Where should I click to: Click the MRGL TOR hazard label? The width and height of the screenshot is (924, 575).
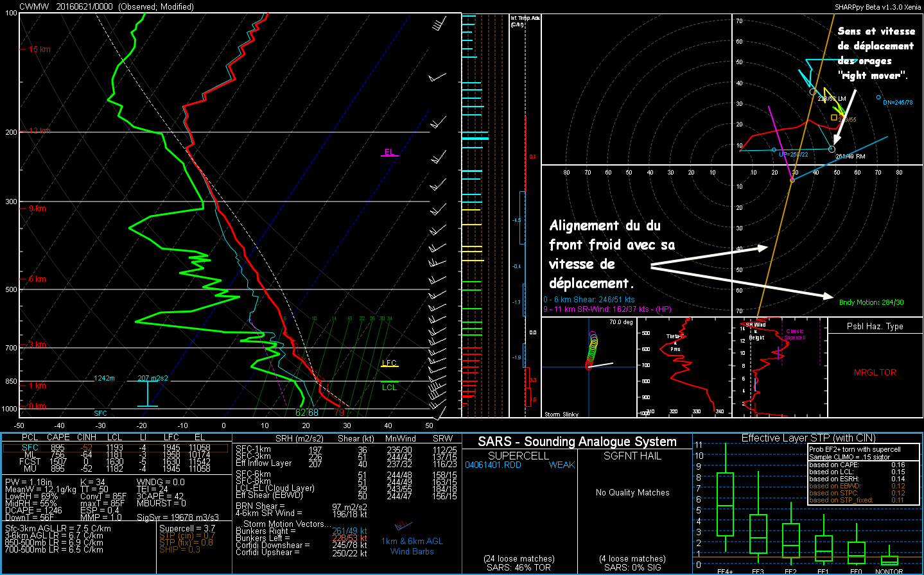pyautogui.click(x=875, y=372)
